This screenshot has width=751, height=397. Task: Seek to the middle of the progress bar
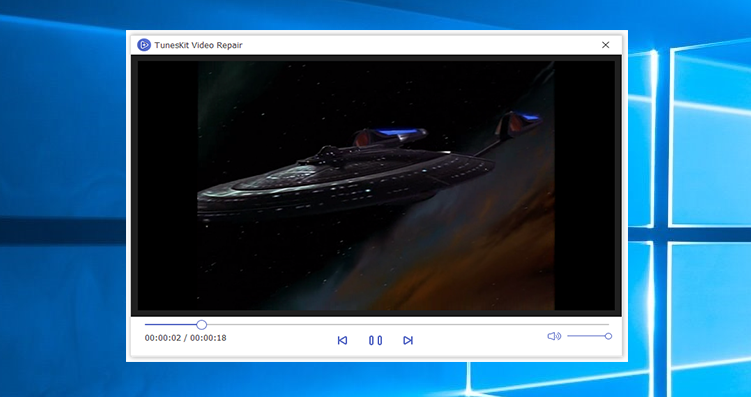click(377, 325)
